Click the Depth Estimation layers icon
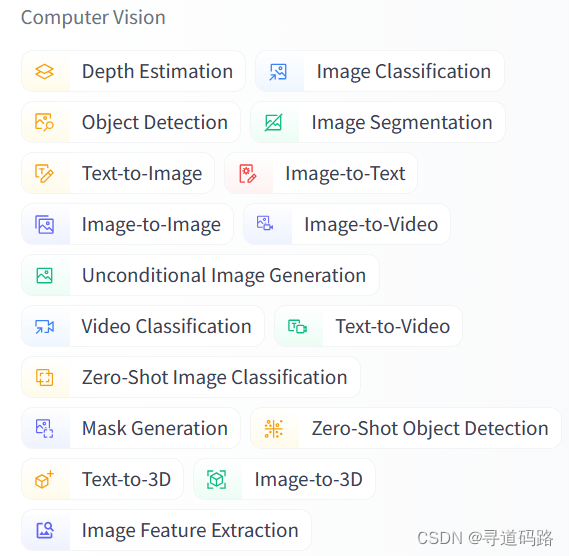Image resolution: width=569 pixels, height=556 pixels. pos(45,71)
